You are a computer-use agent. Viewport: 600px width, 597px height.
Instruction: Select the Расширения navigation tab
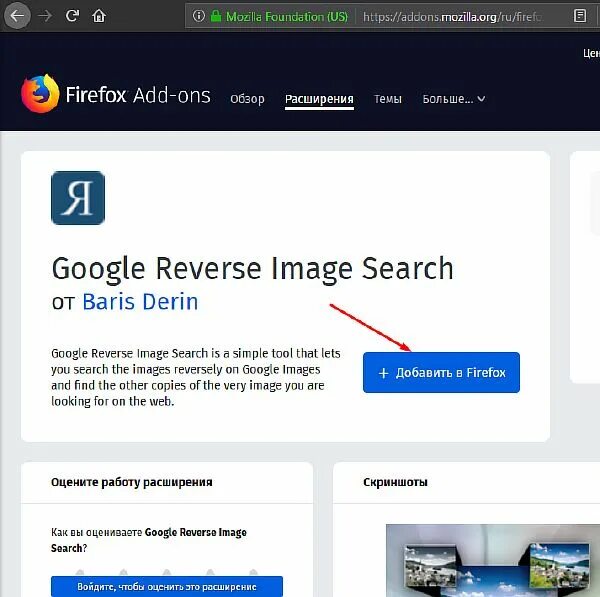coord(319,99)
